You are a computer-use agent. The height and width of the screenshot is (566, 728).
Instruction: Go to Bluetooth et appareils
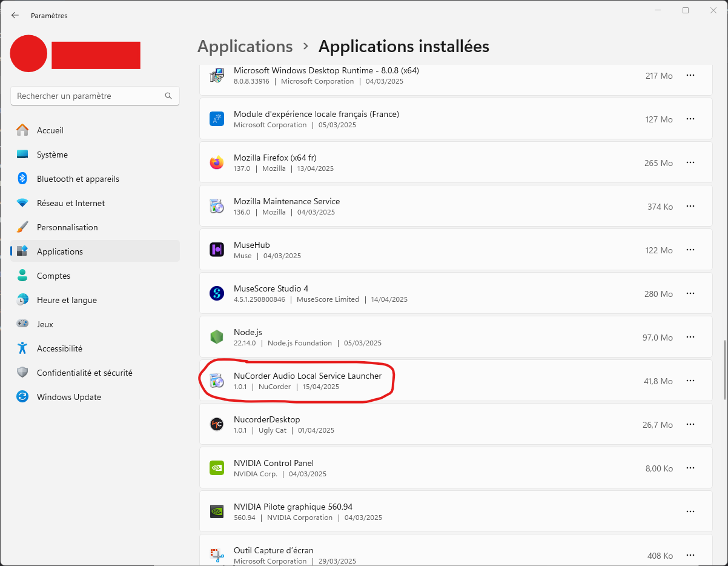pos(95,179)
